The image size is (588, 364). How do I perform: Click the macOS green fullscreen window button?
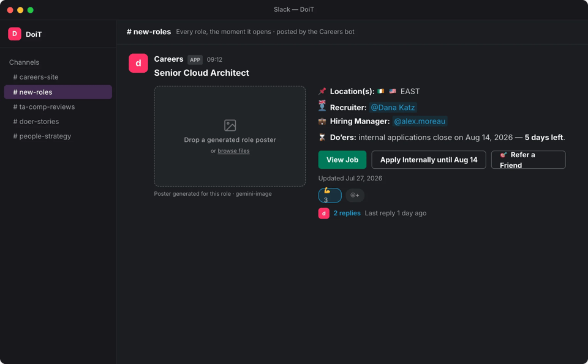[31, 10]
